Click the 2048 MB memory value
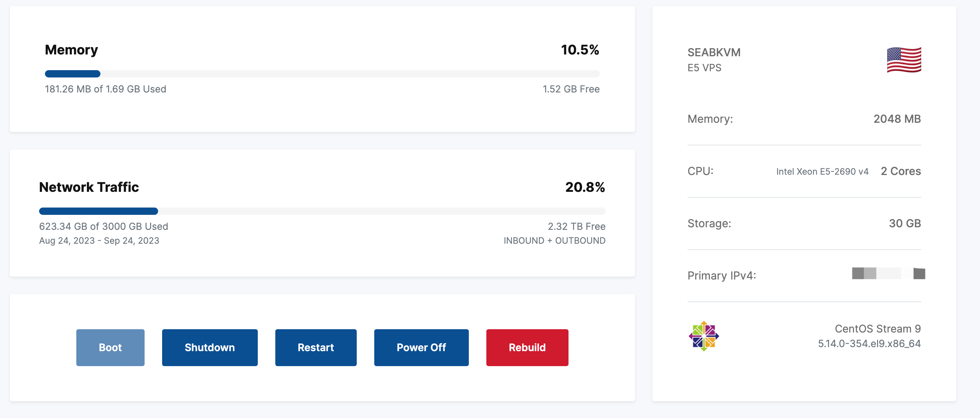 click(x=897, y=119)
